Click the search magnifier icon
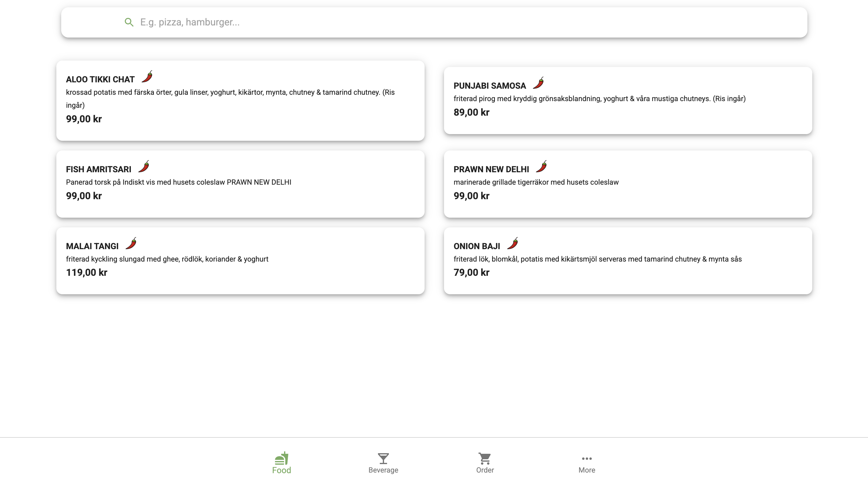The width and height of the screenshot is (868, 488). pos(129,22)
